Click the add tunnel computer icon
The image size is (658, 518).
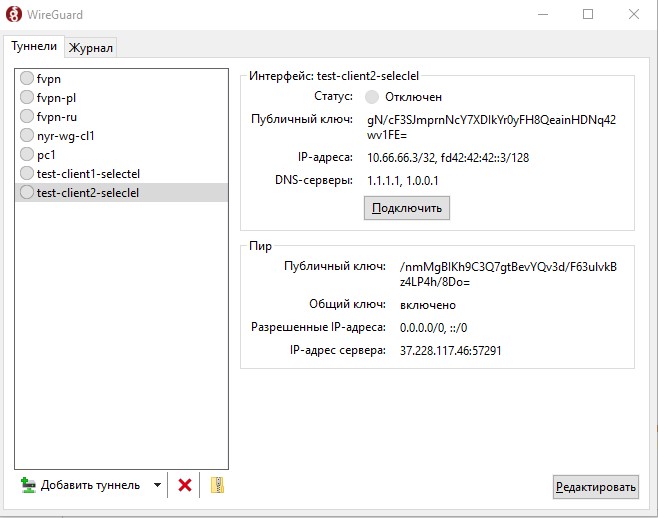(28, 485)
